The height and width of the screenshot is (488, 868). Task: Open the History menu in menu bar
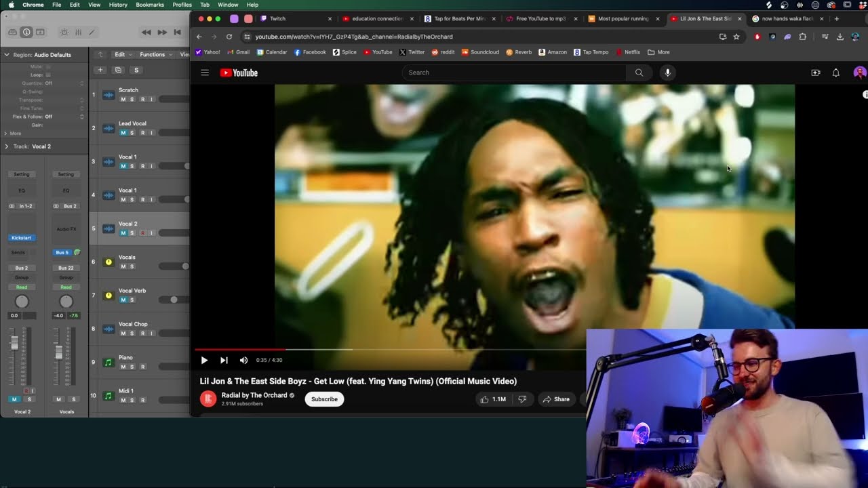118,5
